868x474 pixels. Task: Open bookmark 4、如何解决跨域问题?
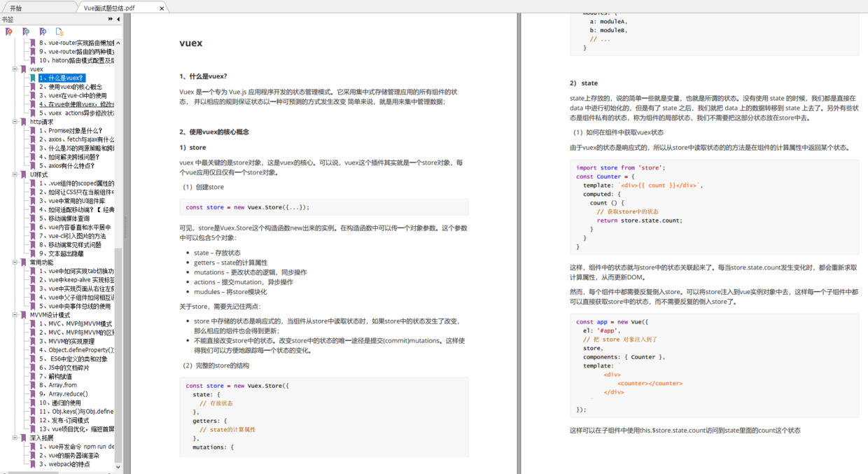tap(69, 157)
